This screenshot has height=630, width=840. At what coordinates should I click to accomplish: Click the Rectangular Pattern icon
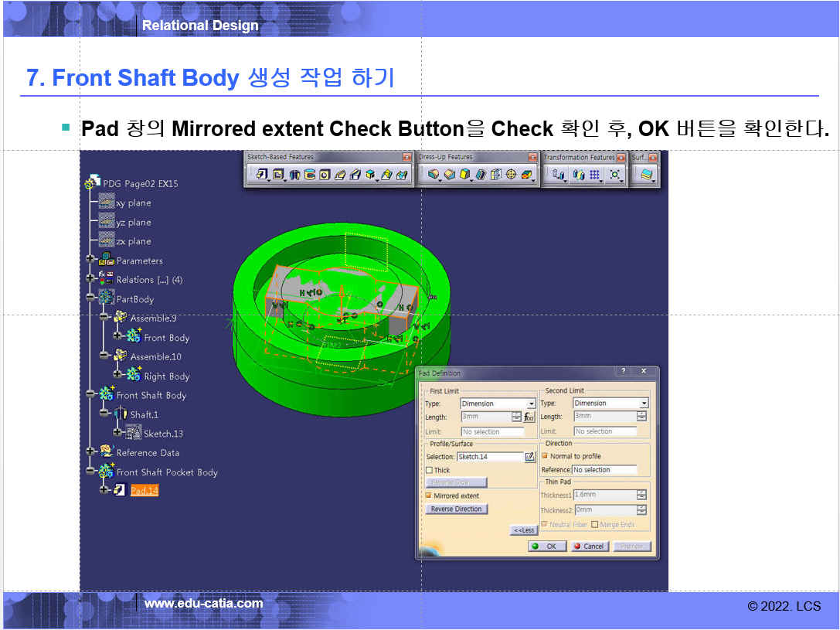[594, 175]
